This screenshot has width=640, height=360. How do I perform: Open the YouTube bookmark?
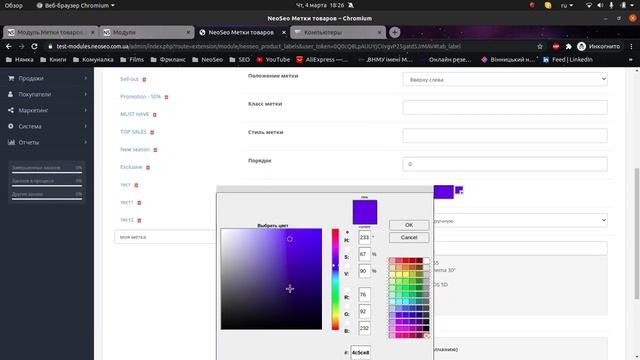click(273, 60)
